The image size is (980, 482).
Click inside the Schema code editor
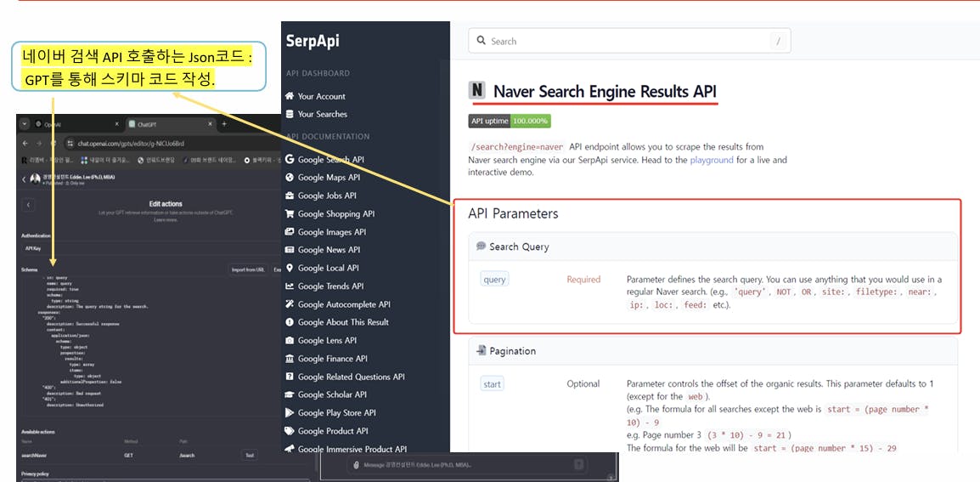coord(150,344)
